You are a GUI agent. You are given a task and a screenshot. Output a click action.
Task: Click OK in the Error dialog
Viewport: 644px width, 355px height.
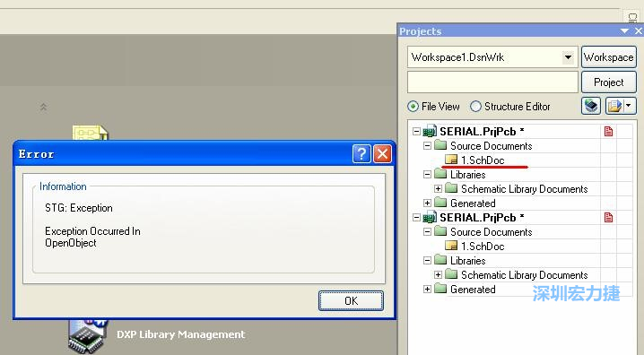[x=351, y=301]
